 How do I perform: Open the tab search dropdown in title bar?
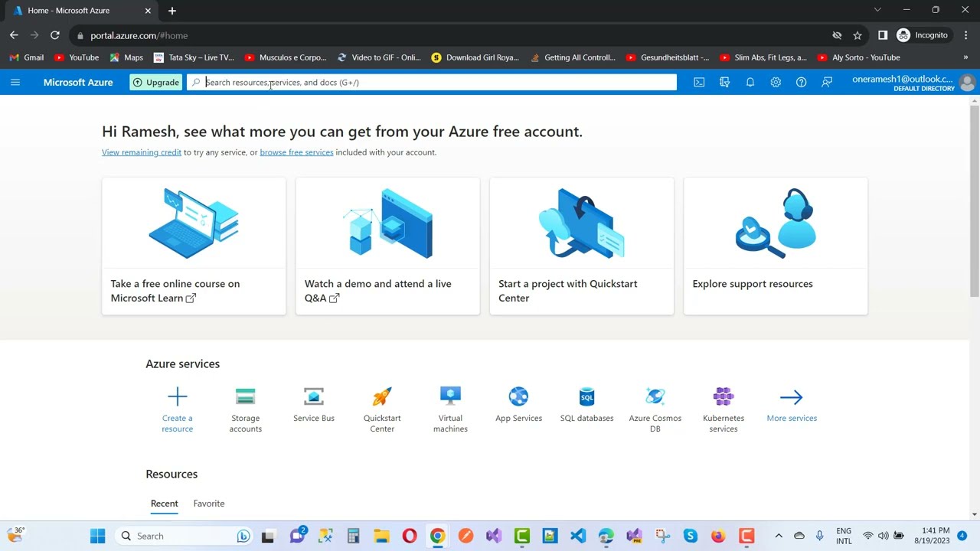(x=877, y=10)
